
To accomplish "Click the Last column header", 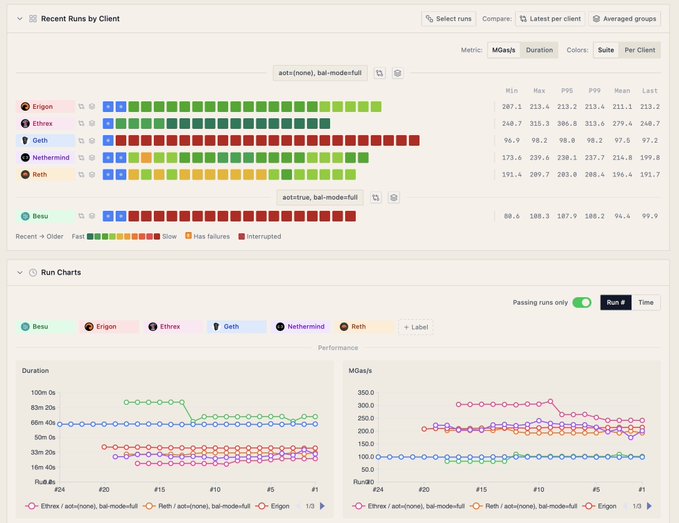I will click(x=650, y=90).
